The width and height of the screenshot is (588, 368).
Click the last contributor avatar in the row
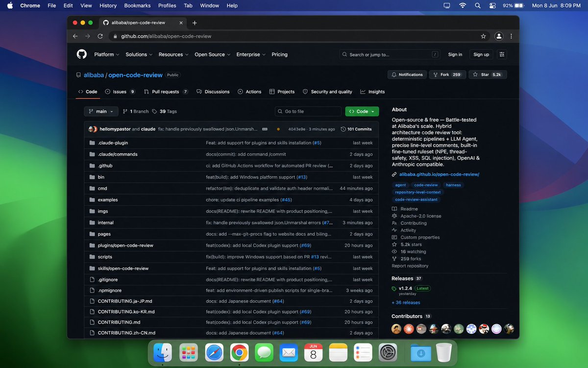(x=509, y=329)
